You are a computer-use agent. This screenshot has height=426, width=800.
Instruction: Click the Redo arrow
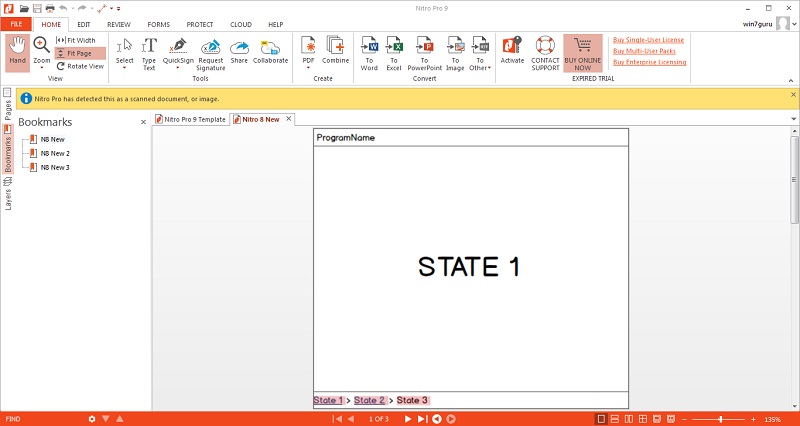[x=82, y=8]
